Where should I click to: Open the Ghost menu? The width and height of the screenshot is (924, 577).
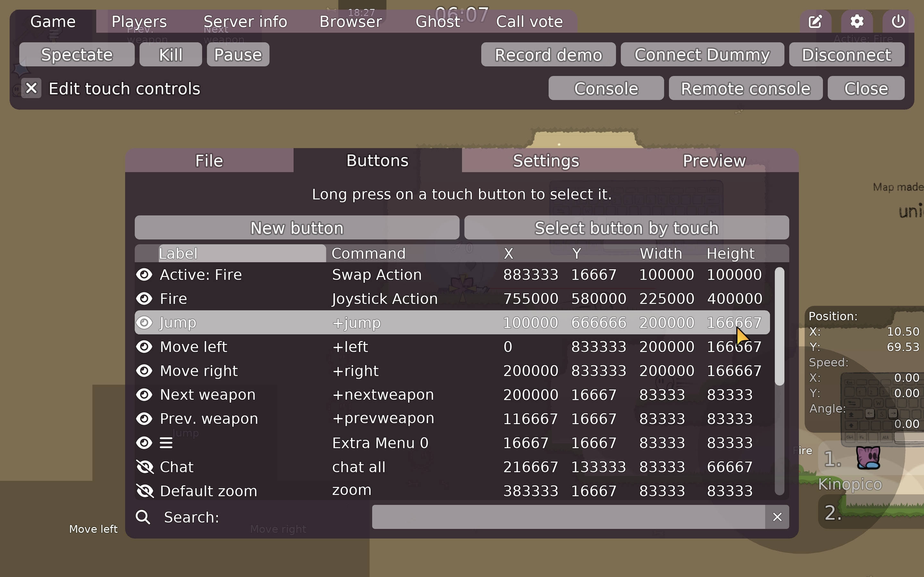click(x=438, y=22)
